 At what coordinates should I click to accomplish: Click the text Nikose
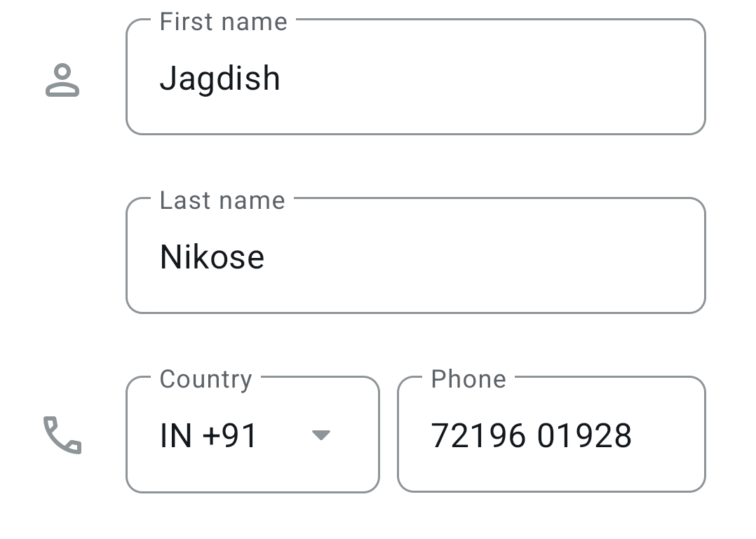tap(212, 257)
